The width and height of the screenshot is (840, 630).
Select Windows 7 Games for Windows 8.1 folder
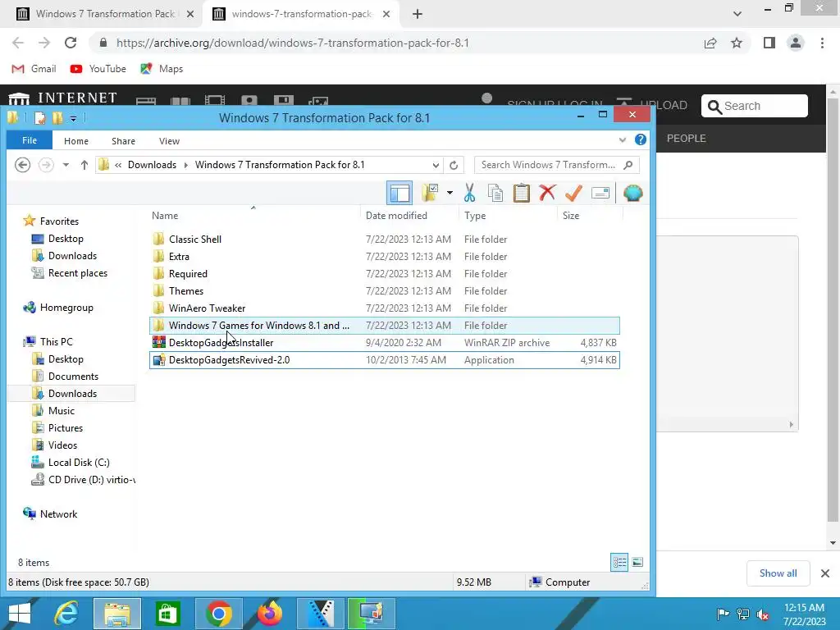click(385, 325)
